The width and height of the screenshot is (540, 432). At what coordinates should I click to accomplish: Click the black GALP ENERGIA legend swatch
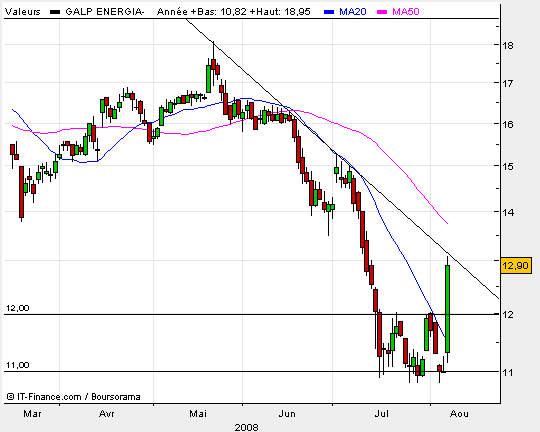coord(55,12)
